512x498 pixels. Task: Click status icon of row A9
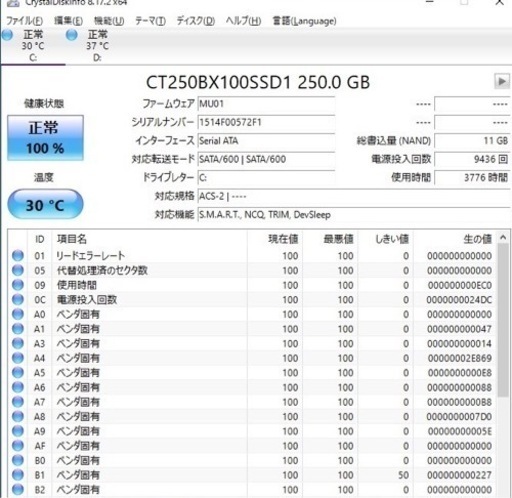click(18, 431)
